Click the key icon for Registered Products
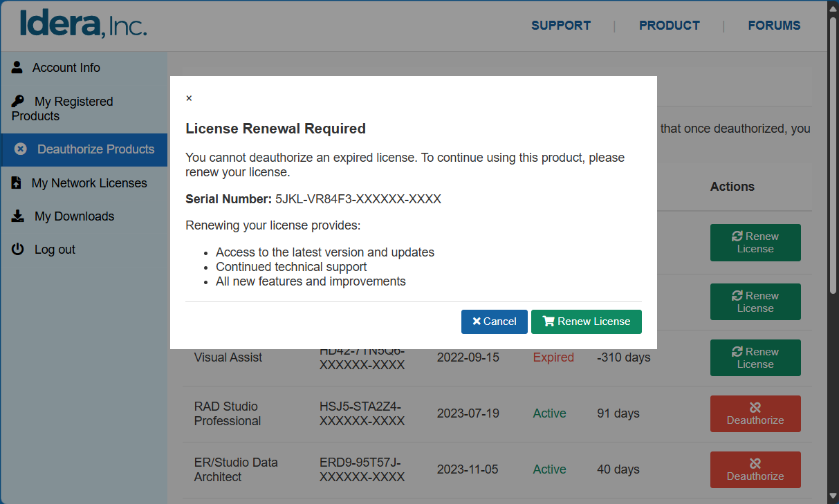 18,101
